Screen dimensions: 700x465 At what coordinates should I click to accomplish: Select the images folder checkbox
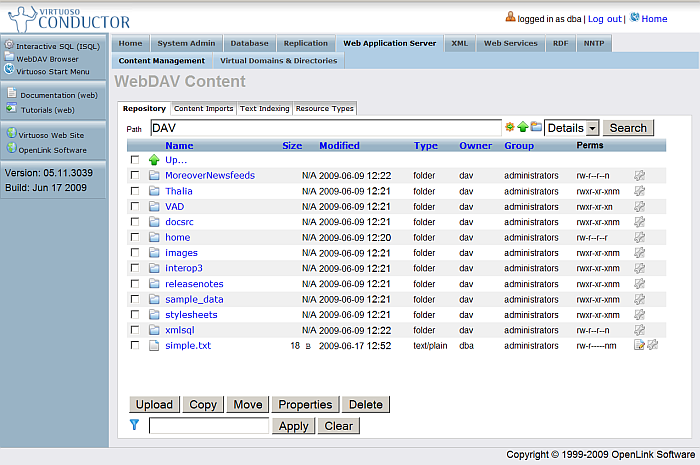tap(135, 253)
